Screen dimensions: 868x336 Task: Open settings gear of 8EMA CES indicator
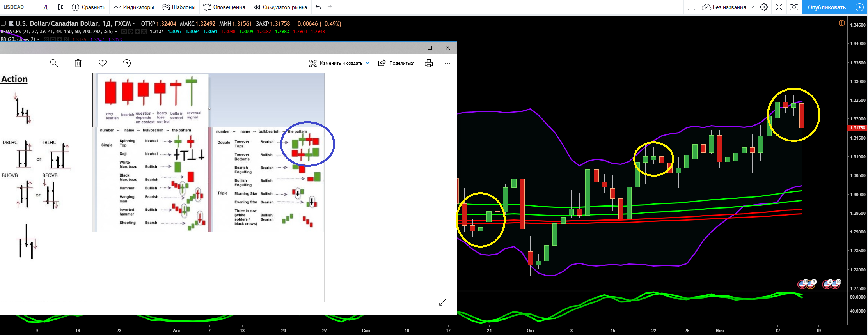[131, 32]
